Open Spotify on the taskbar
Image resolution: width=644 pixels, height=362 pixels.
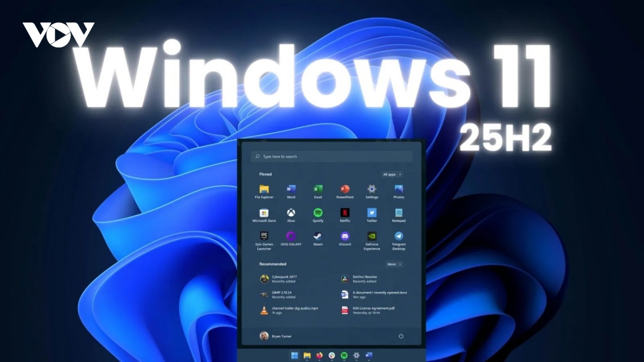pos(344,356)
